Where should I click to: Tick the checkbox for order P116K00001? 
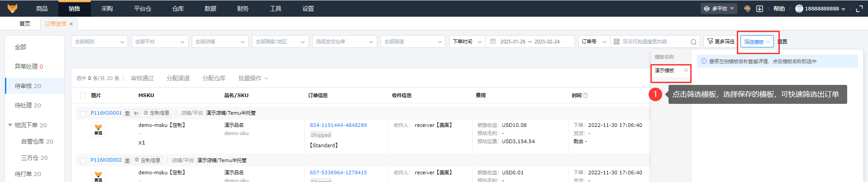click(83, 113)
